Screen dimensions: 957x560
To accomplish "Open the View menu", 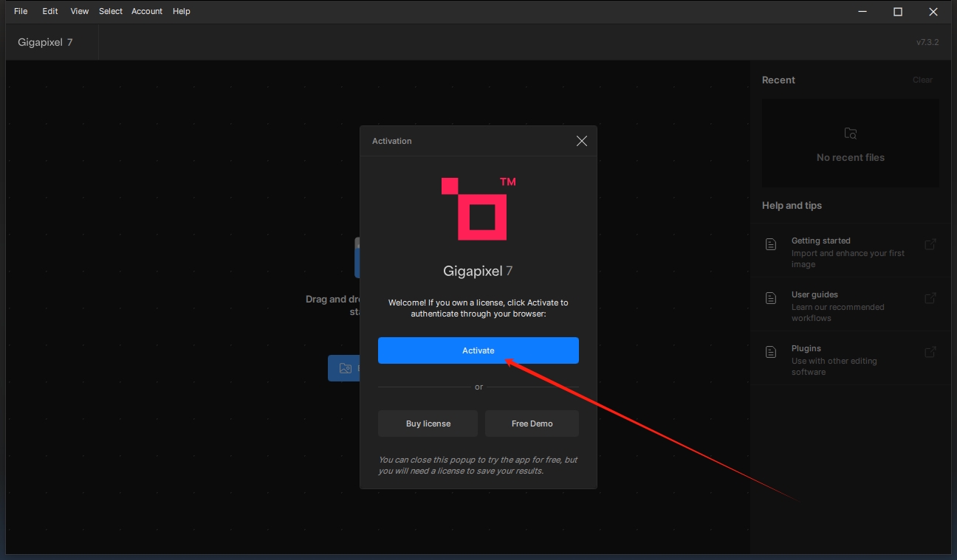I will (79, 11).
